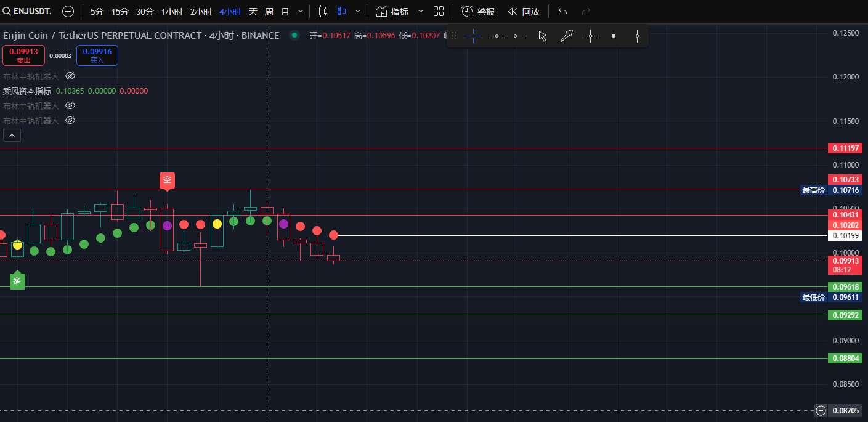Show the 布林中轨机器人 indicator directly below 乘风资本指标
Screen dimensions: 868x422
click(x=70, y=105)
